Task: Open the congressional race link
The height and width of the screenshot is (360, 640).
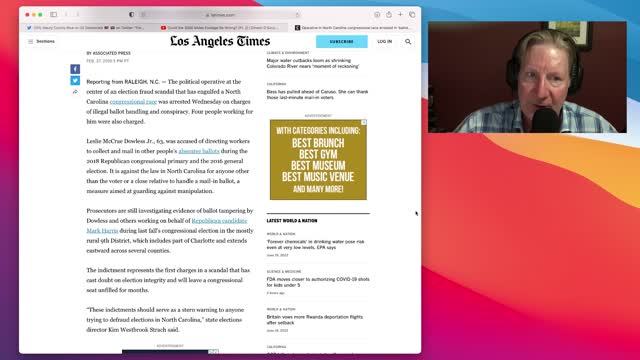Action: [133, 102]
